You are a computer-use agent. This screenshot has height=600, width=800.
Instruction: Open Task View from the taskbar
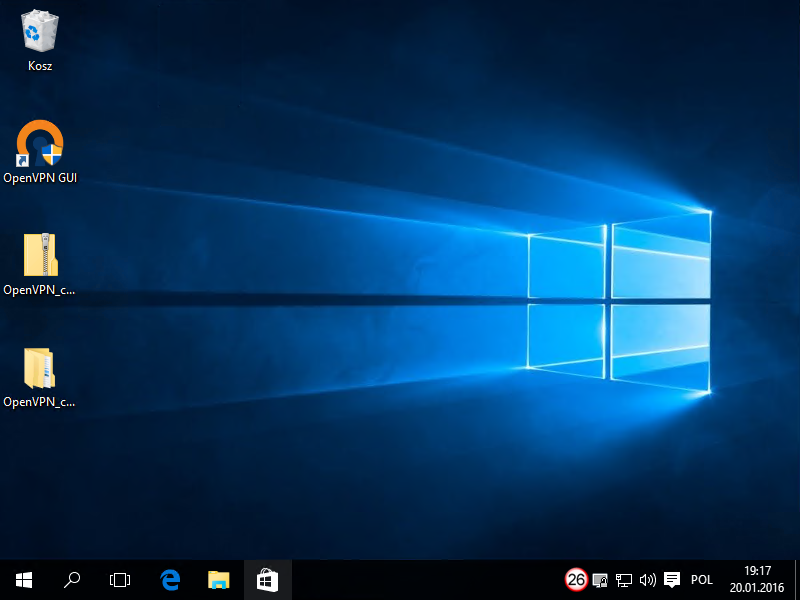120,580
